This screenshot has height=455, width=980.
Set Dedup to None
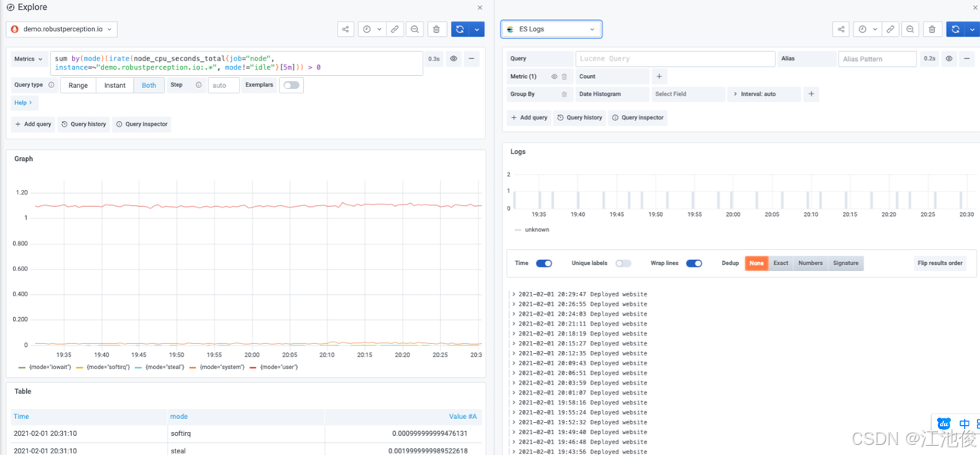(756, 264)
